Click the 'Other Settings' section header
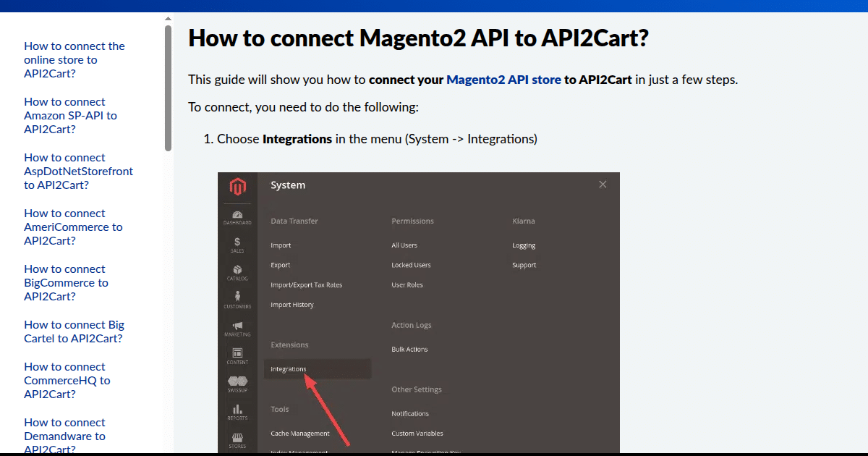 click(x=417, y=389)
